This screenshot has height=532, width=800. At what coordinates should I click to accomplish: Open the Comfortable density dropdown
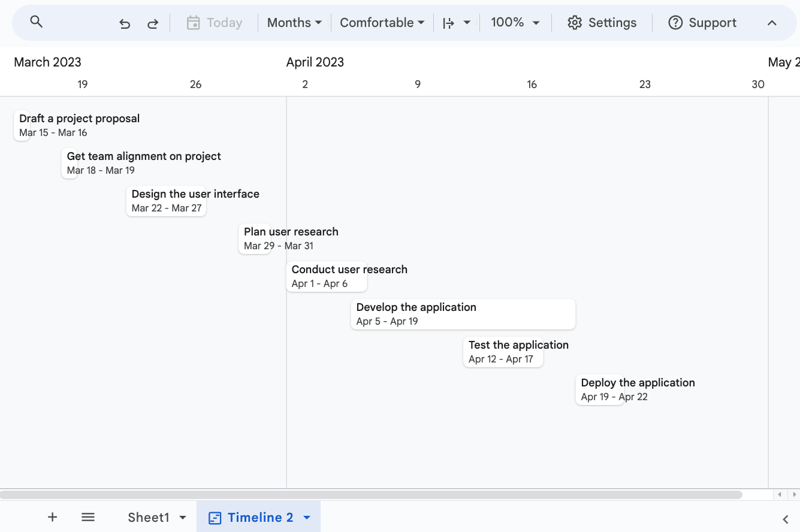pyautogui.click(x=382, y=23)
